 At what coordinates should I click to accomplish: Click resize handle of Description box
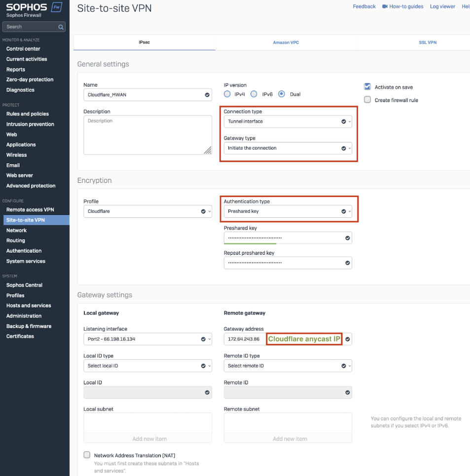click(x=208, y=150)
